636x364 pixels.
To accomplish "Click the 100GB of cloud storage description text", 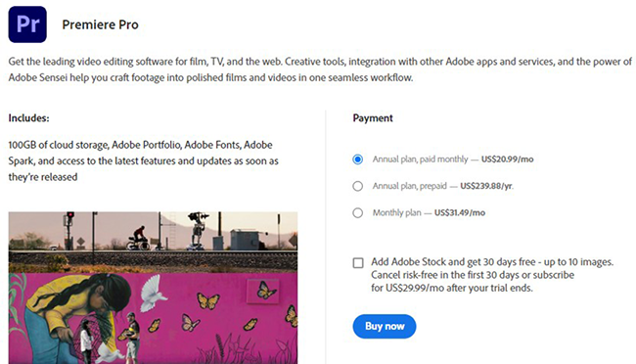I will point(143,161).
